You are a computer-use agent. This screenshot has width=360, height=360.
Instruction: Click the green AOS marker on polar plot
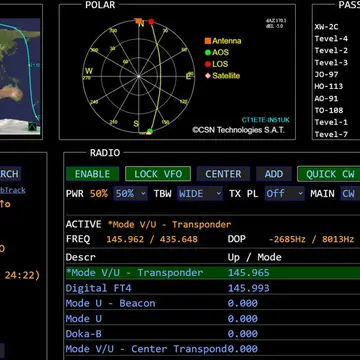pos(150,131)
